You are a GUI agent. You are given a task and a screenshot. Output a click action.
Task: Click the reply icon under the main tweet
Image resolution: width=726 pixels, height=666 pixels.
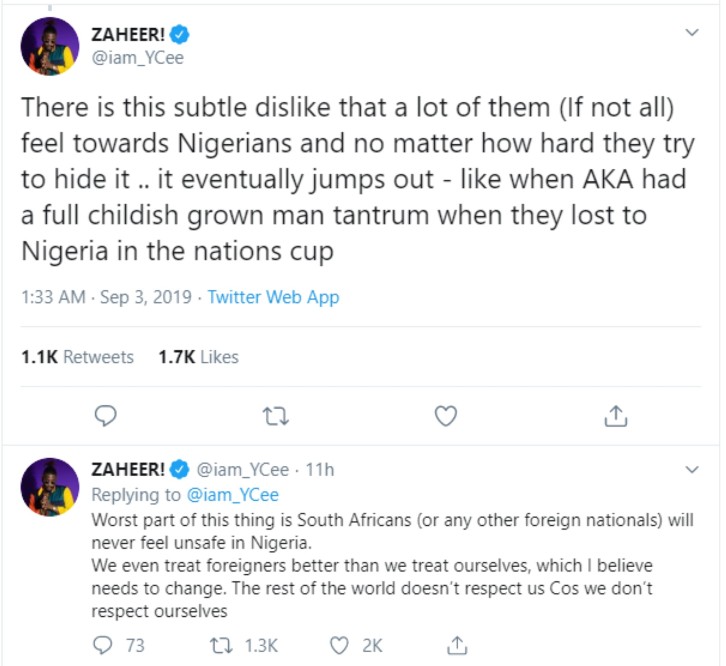(x=106, y=416)
